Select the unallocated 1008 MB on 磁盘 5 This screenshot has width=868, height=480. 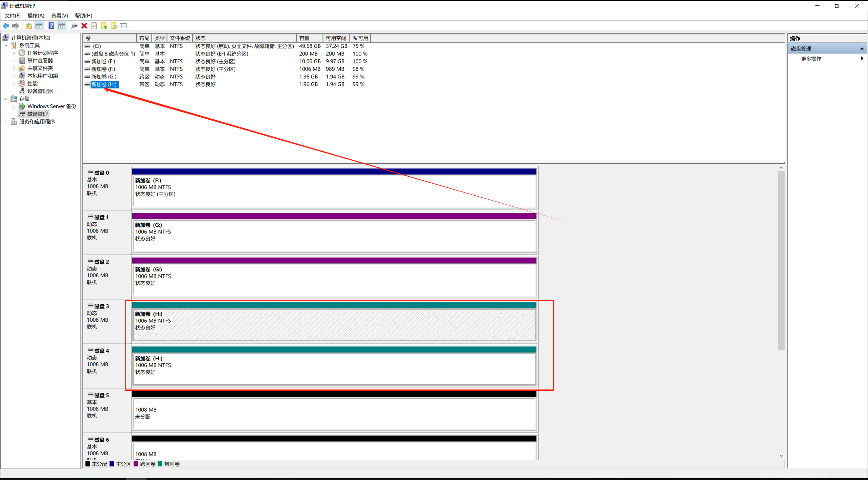click(x=334, y=413)
